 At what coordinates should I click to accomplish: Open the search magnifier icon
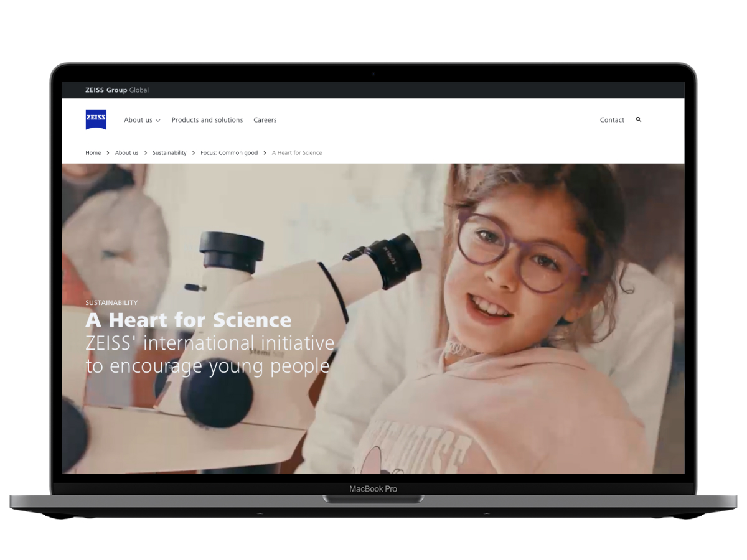[x=638, y=119]
